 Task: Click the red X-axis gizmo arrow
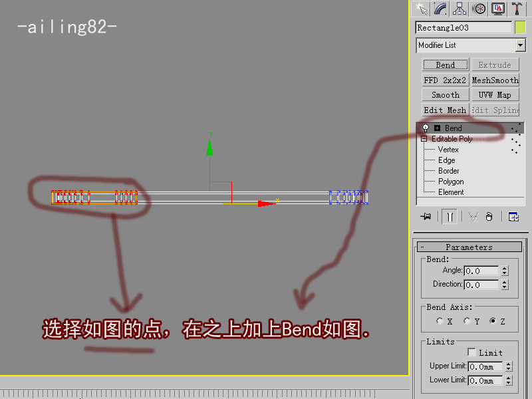pyautogui.click(x=267, y=203)
